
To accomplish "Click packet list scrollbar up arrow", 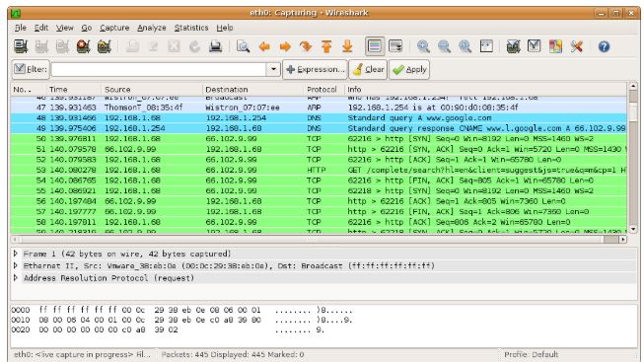I will [633, 86].
